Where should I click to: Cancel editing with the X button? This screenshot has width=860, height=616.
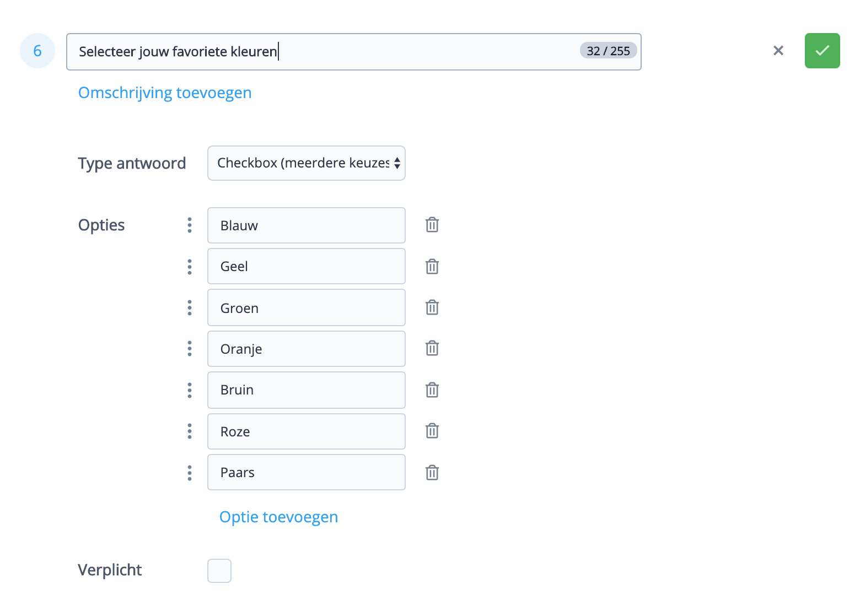[778, 51]
